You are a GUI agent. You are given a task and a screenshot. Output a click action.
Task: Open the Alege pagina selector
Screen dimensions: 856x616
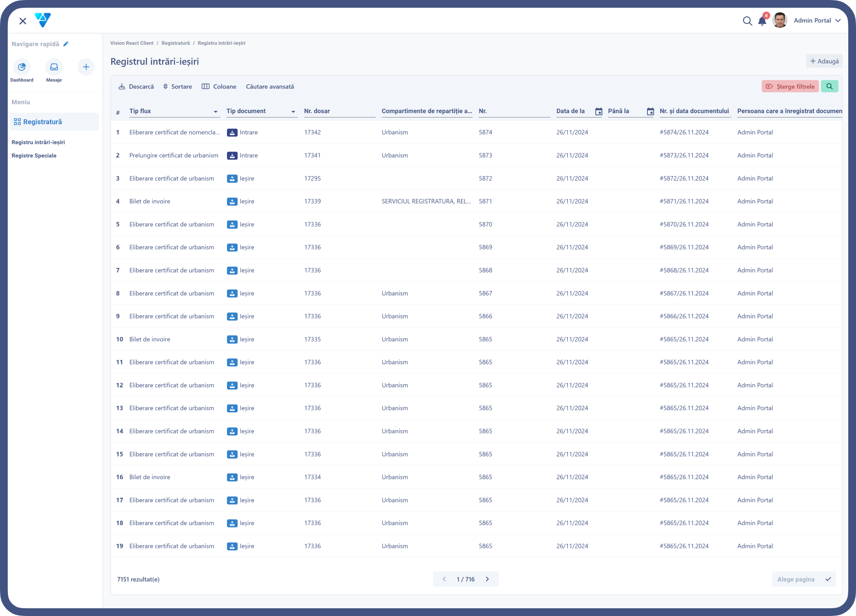804,579
